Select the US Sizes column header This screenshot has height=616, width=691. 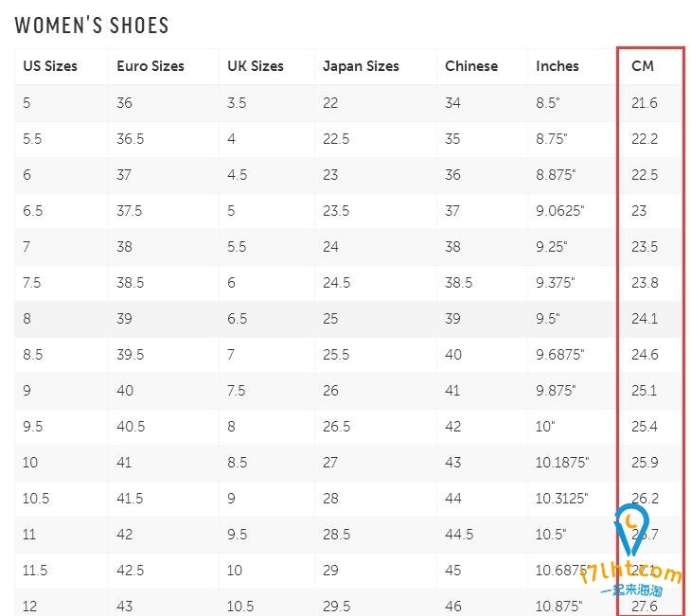(x=50, y=66)
